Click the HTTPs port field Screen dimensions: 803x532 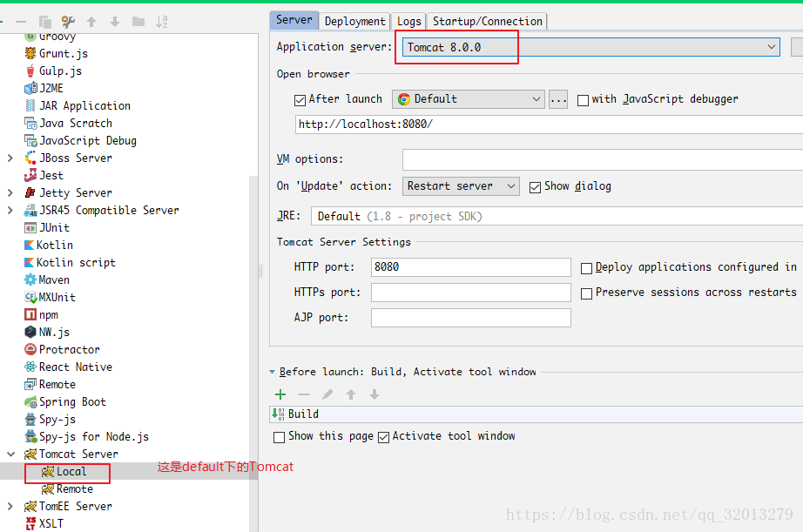(470, 293)
